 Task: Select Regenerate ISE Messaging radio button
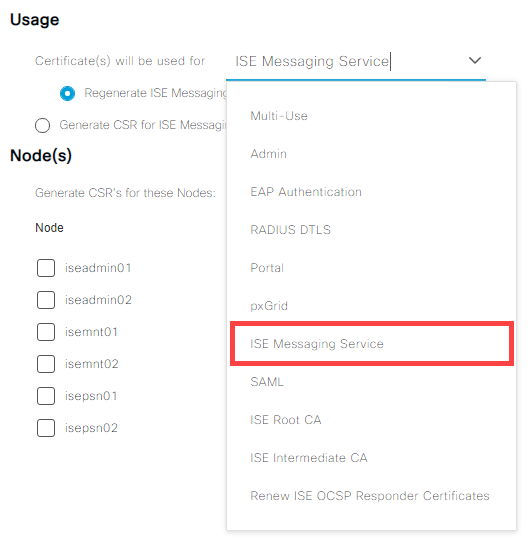tap(67, 93)
